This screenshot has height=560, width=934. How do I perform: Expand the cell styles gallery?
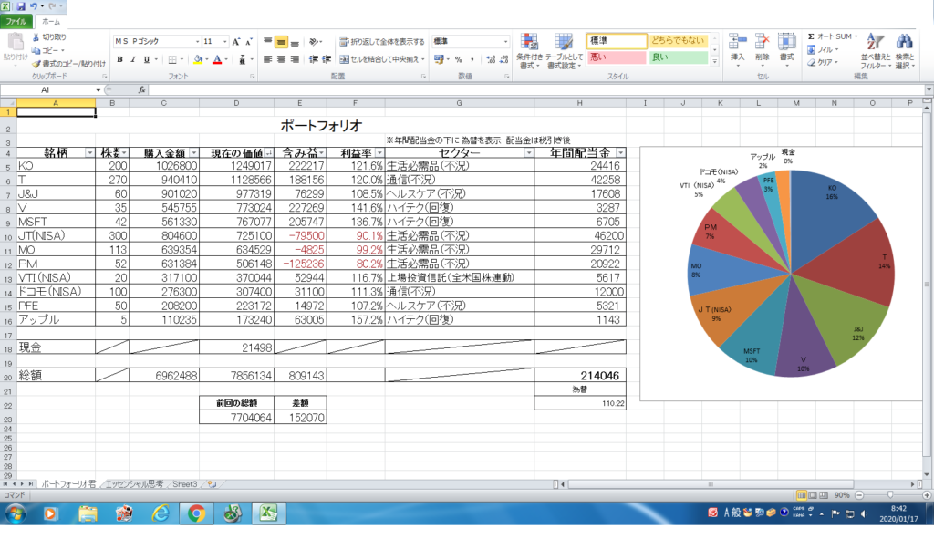coord(715,61)
